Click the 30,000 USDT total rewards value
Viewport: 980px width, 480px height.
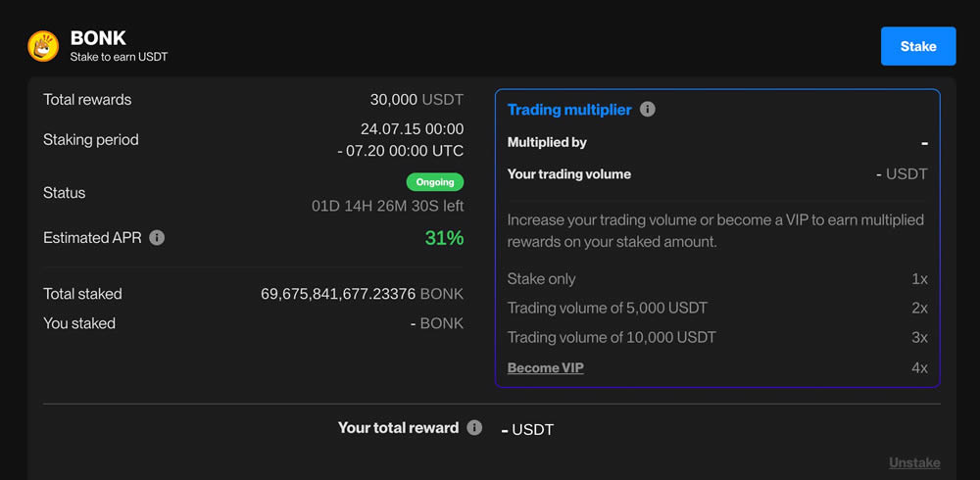click(416, 99)
